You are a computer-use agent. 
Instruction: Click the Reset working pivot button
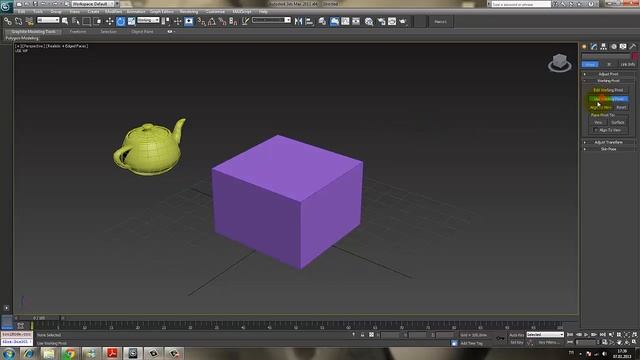click(621, 107)
